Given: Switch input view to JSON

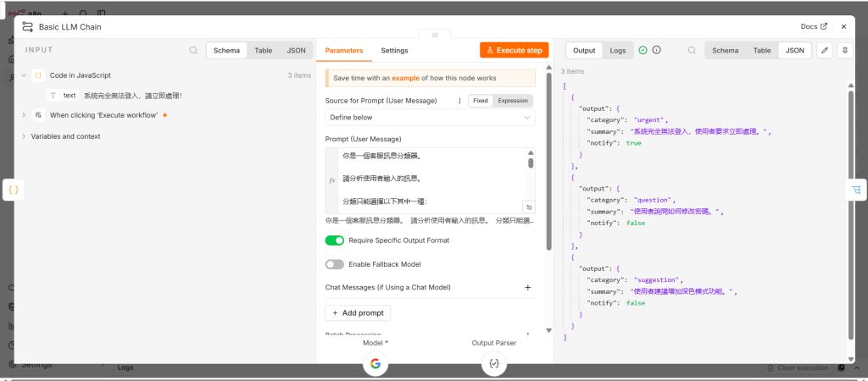Looking at the screenshot, I should coord(296,50).
